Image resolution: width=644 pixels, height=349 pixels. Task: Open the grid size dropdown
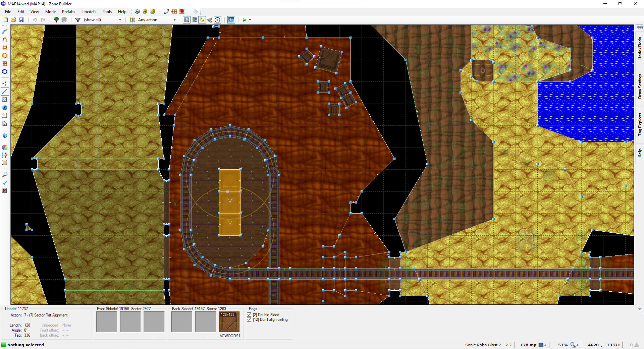(x=542, y=345)
